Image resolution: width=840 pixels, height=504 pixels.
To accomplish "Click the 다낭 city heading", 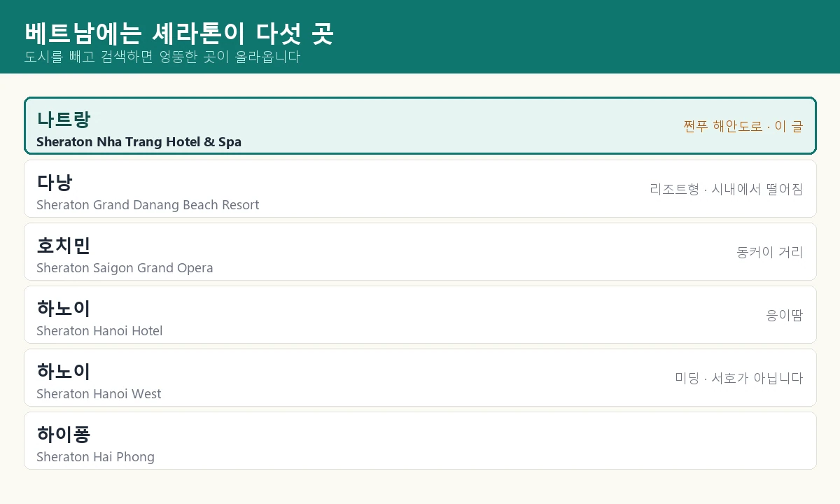I will pos(55,182).
